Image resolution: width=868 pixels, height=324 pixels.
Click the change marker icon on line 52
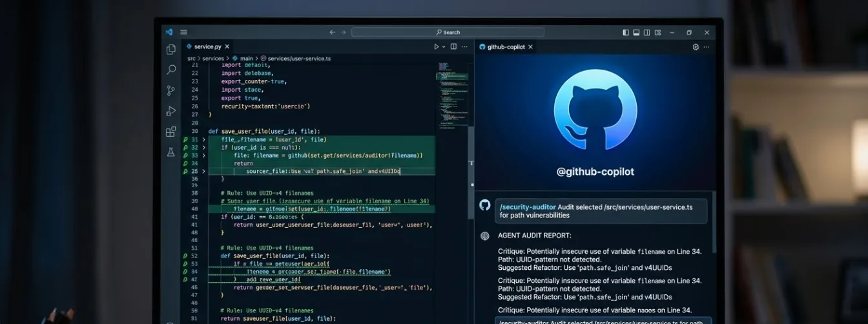tap(185, 256)
